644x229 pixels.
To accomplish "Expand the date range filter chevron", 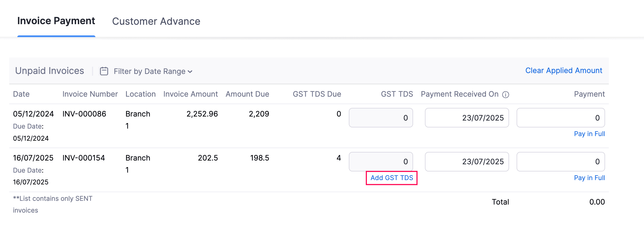I will 190,72.
